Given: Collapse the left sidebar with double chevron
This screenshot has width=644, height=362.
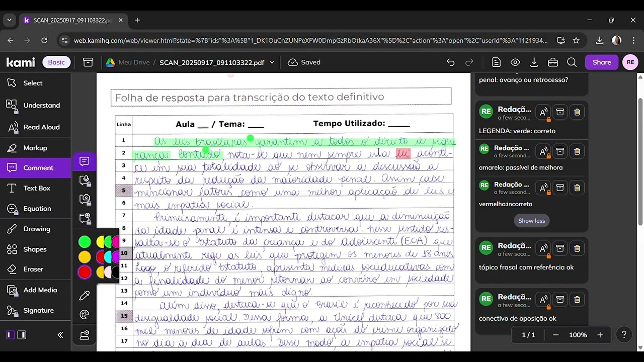Looking at the screenshot, I should pos(60,335).
